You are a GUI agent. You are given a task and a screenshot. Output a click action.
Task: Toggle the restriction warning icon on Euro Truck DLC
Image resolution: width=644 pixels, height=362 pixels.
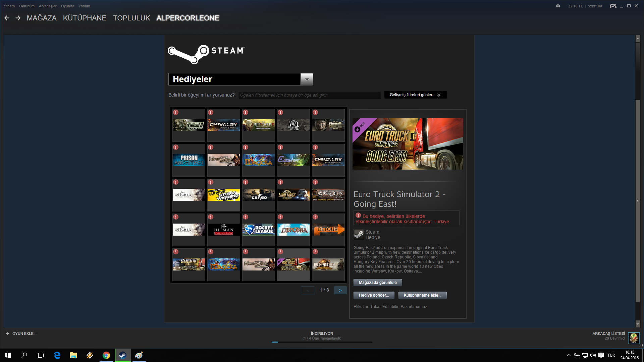tap(358, 216)
